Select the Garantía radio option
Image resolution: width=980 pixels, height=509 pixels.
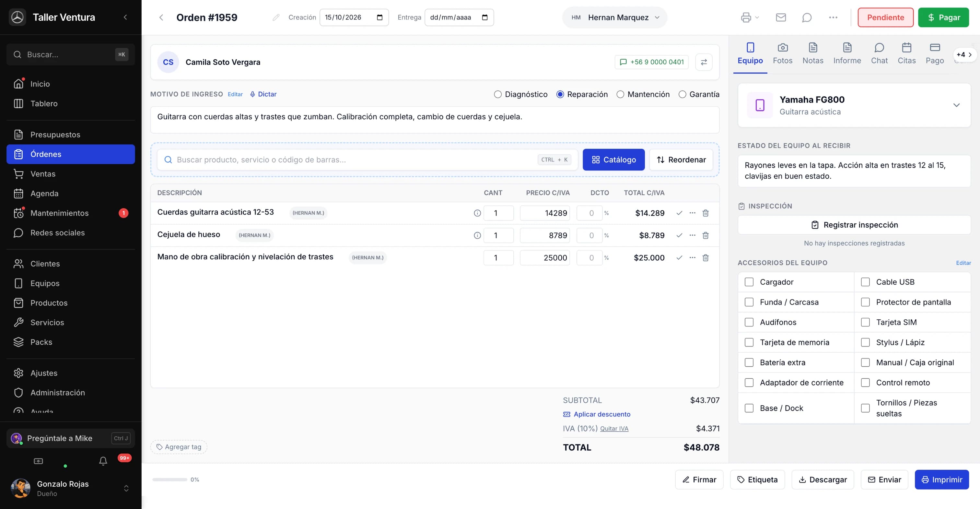coord(682,94)
